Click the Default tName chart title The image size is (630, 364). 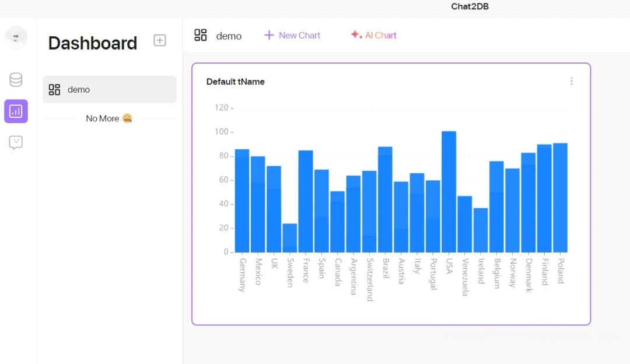click(x=236, y=82)
